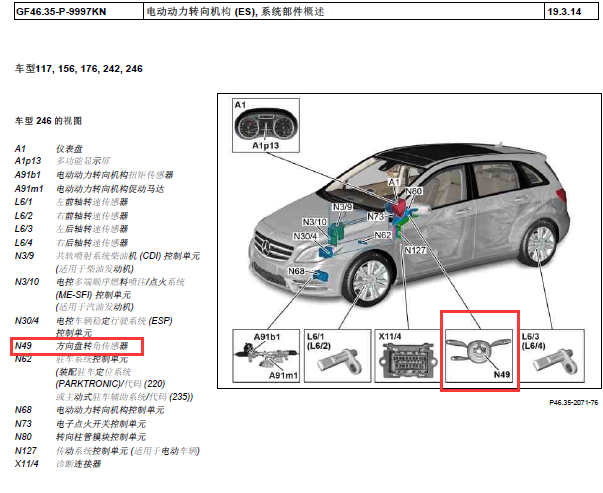Click the model line 车型117, 156, 176, 242, 246
Image resolution: width=603 pixels, height=493 pixels.
[x=79, y=69]
